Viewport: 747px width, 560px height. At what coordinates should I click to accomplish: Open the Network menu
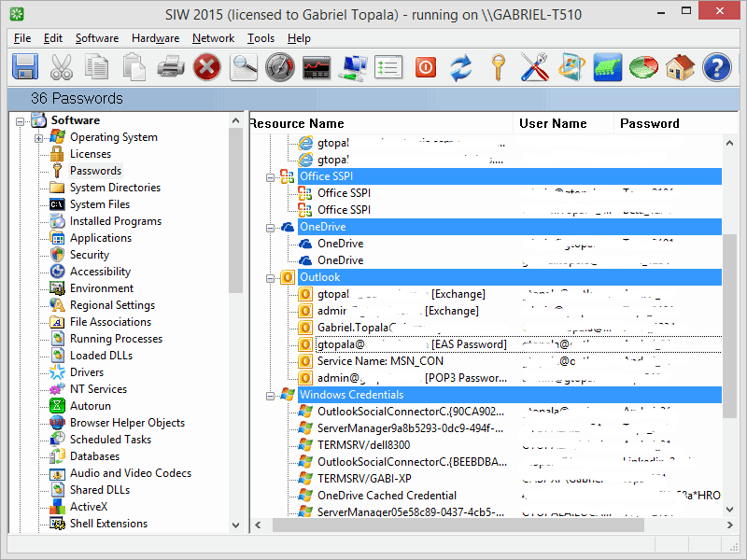coord(214,38)
